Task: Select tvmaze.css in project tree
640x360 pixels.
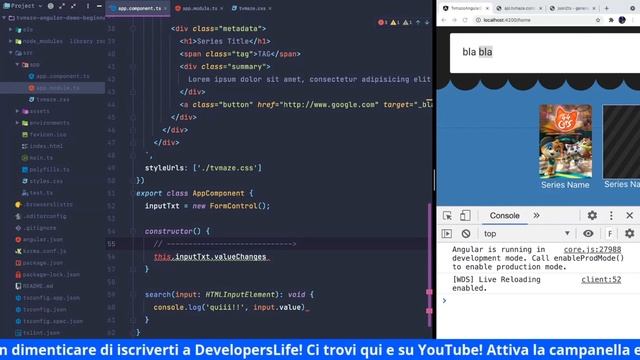Action: tap(49, 100)
